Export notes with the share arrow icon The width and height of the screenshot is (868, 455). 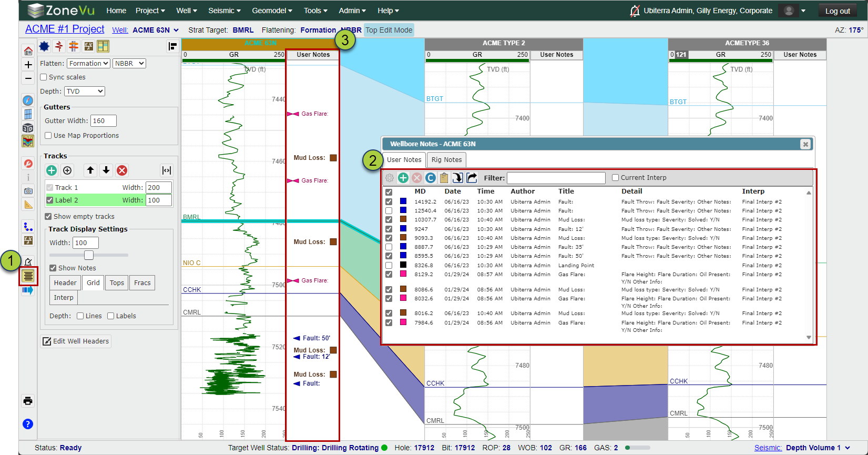click(472, 178)
